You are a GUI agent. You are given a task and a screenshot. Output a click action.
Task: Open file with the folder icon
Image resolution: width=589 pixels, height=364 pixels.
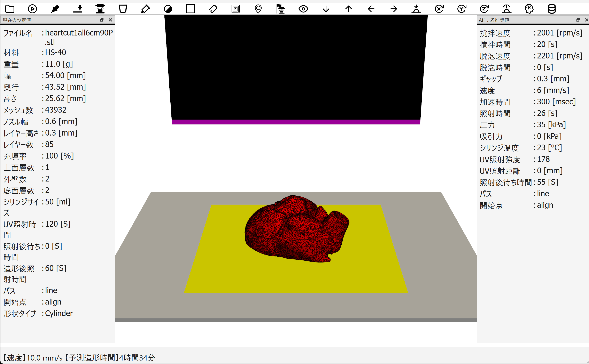pyautogui.click(x=10, y=9)
